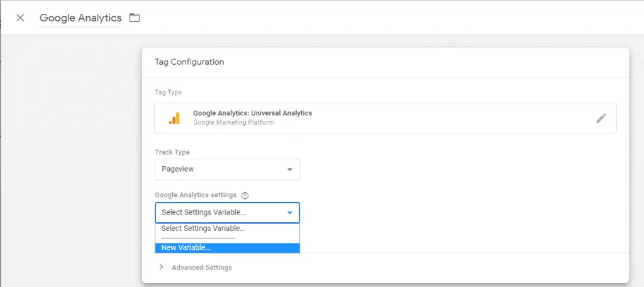
Task: Open help icon beside Google Analytics settings
Action: (x=245, y=195)
